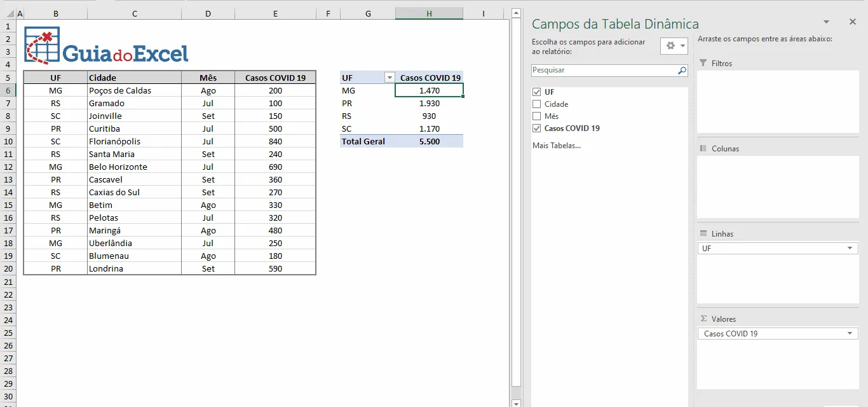Select cell containing Florianópolis
Image resolution: width=868 pixels, height=407 pixels.
click(x=135, y=141)
